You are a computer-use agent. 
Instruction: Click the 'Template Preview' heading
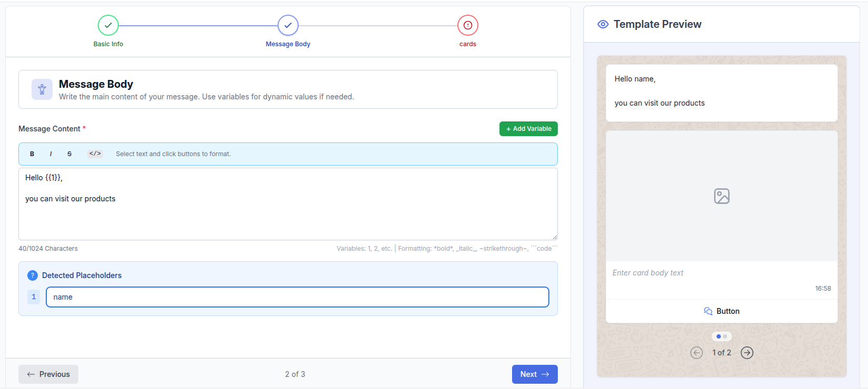658,24
